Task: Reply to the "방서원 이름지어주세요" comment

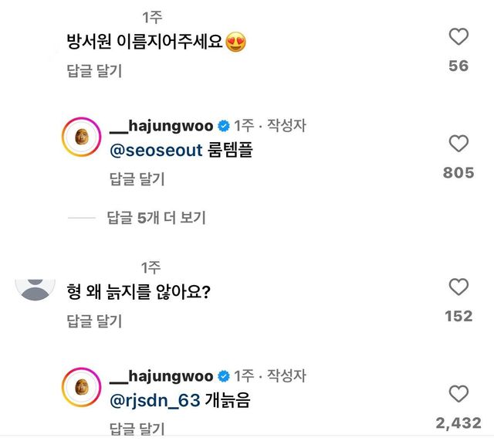Action: (x=94, y=71)
